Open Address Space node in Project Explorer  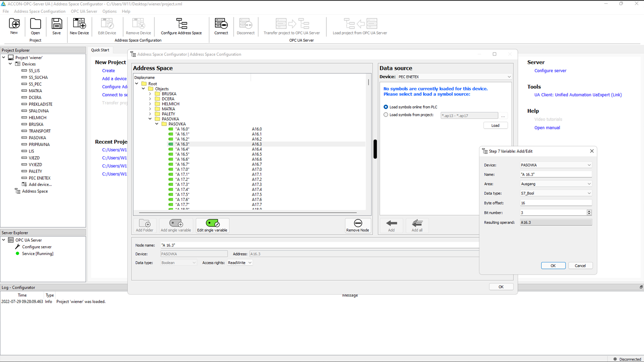click(x=35, y=191)
